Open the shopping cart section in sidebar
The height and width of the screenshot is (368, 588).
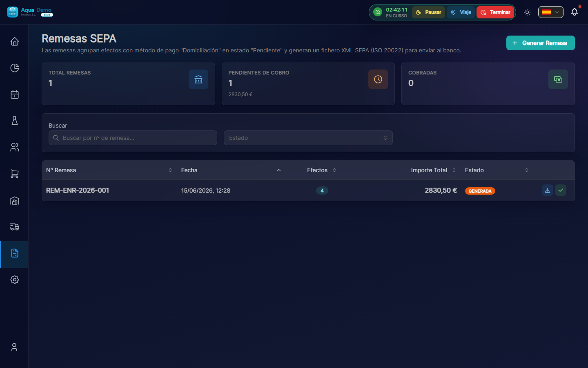pos(15,174)
